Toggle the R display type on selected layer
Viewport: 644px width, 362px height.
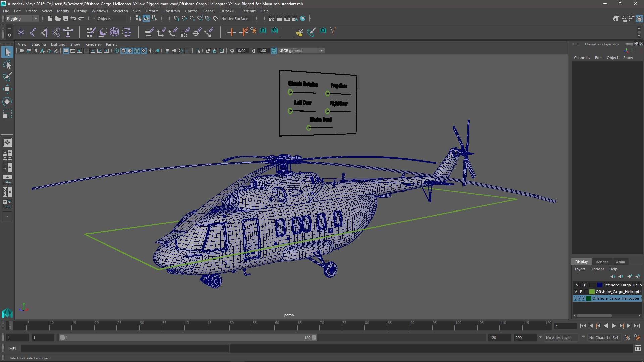[x=583, y=298]
